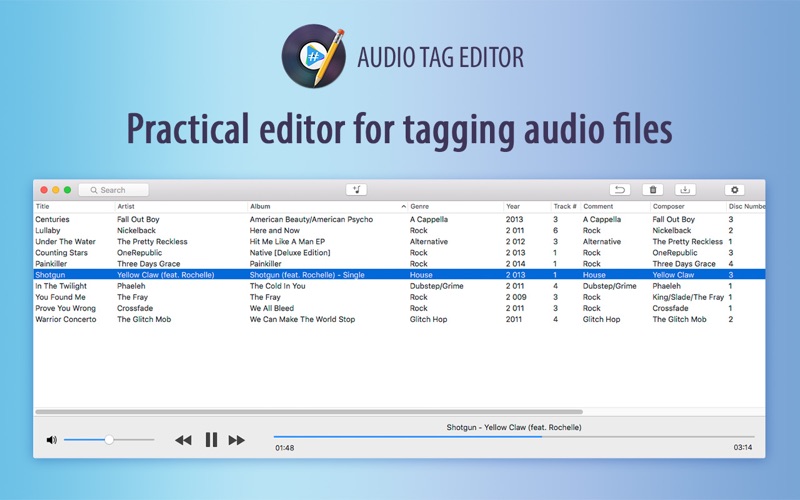Select the In The Twilight track
The height and width of the screenshot is (500, 800).
399,286
